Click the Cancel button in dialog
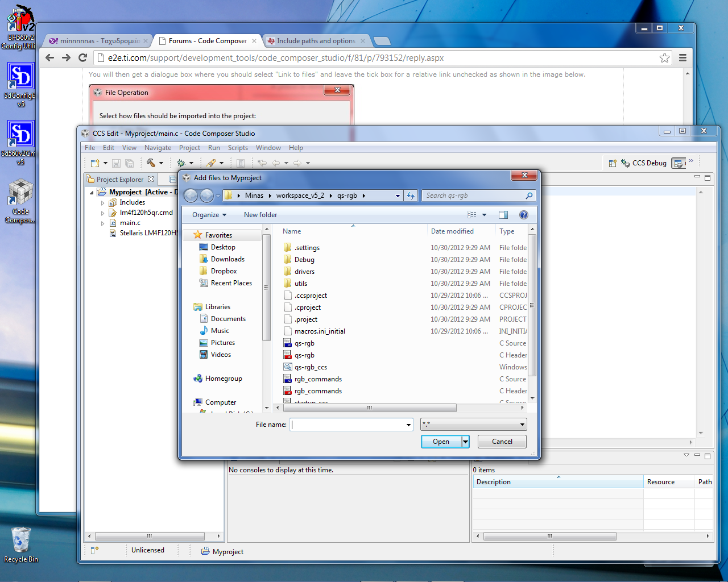The image size is (728, 582). (x=502, y=442)
